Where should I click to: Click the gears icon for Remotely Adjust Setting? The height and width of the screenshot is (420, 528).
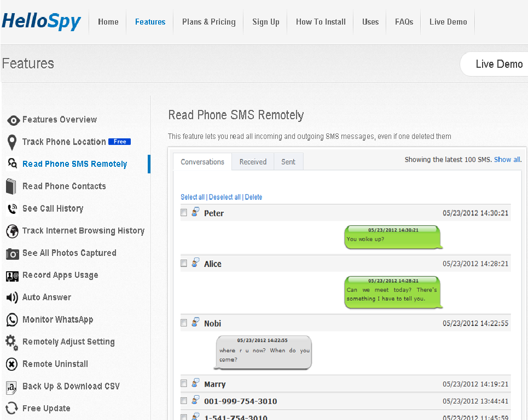click(12, 342)
